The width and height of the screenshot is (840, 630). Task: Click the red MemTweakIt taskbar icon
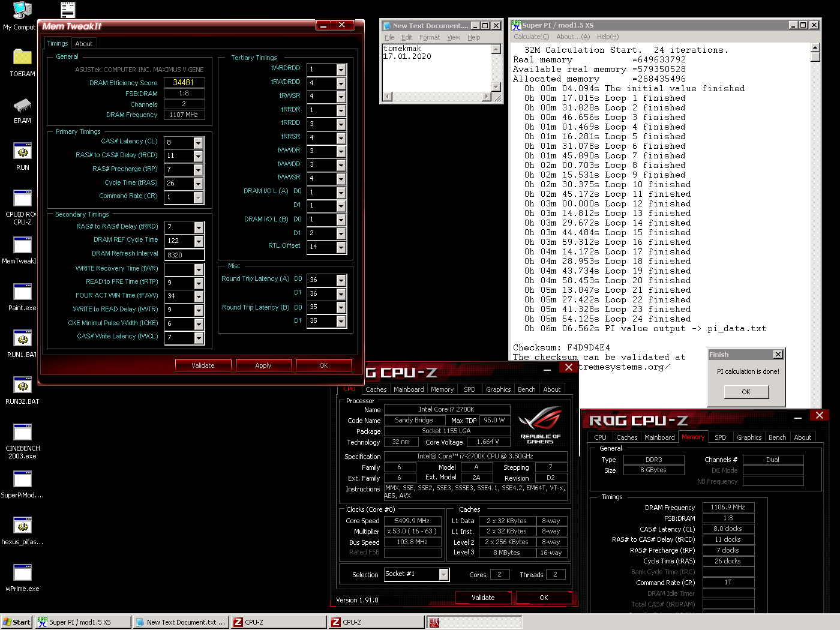(x=434, y=623)
